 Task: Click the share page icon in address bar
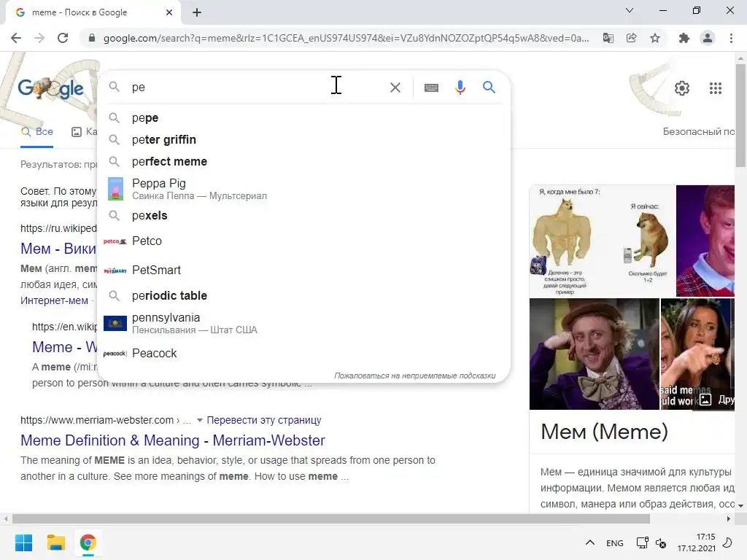[x=631, y=38]
